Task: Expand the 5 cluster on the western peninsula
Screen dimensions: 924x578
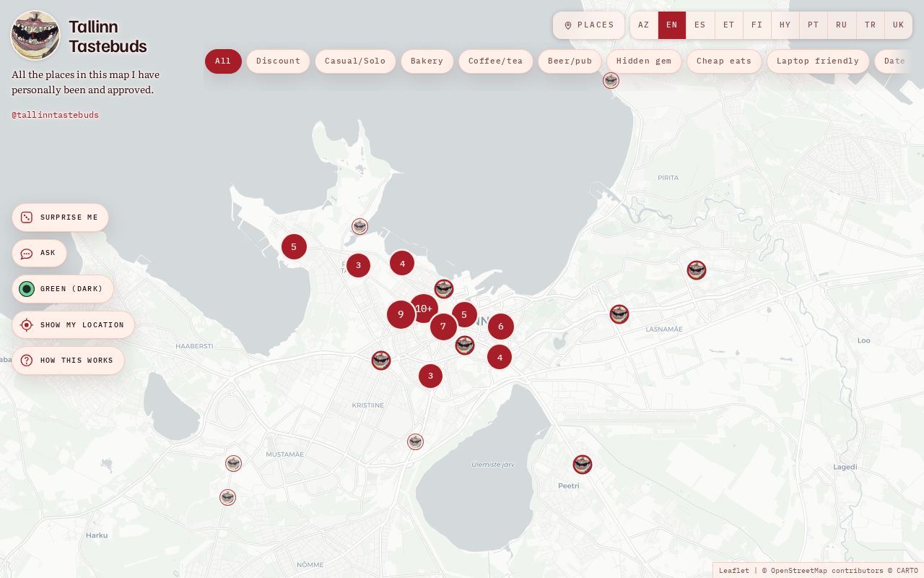Action: [294, 246]
